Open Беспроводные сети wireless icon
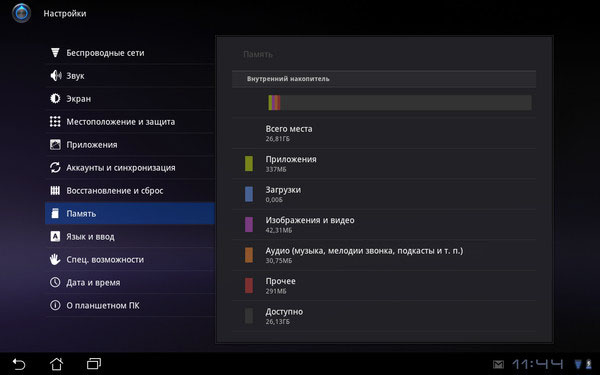 (x=55, y=53)
